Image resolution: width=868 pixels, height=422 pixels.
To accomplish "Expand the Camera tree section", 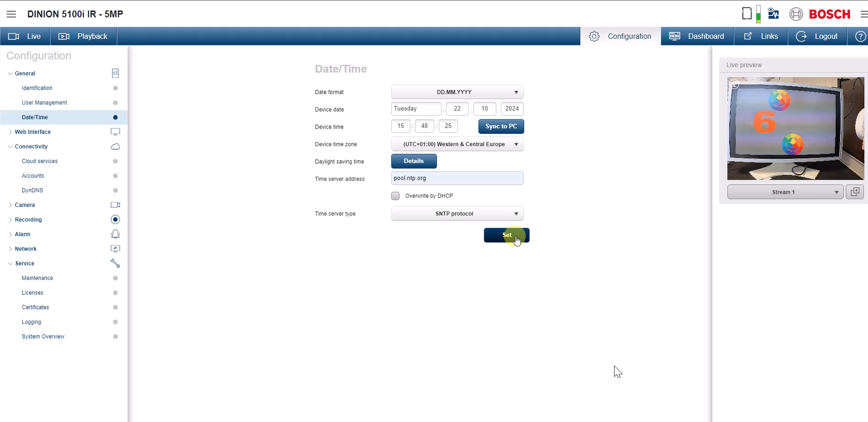I will click(x=10, y=205).
